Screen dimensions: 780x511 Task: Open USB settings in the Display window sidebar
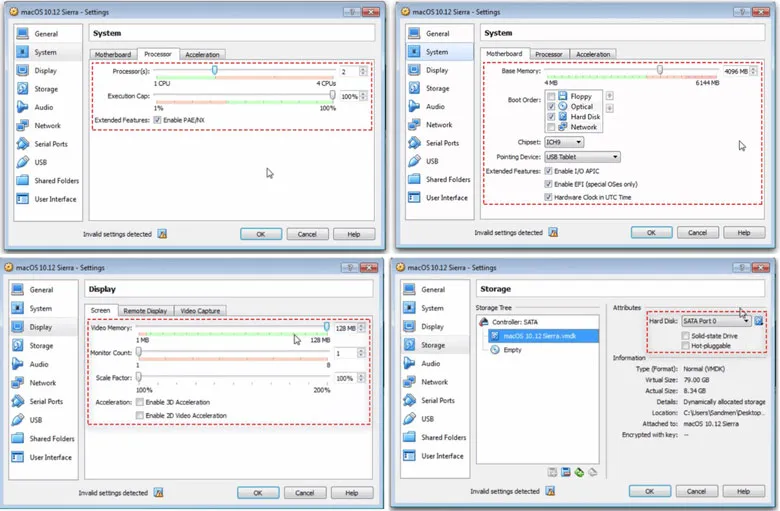[x=35, y=420]
